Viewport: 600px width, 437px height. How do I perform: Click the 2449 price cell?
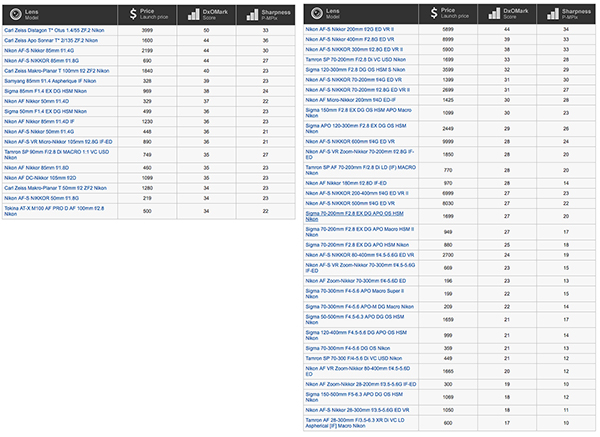pos(448,129)
